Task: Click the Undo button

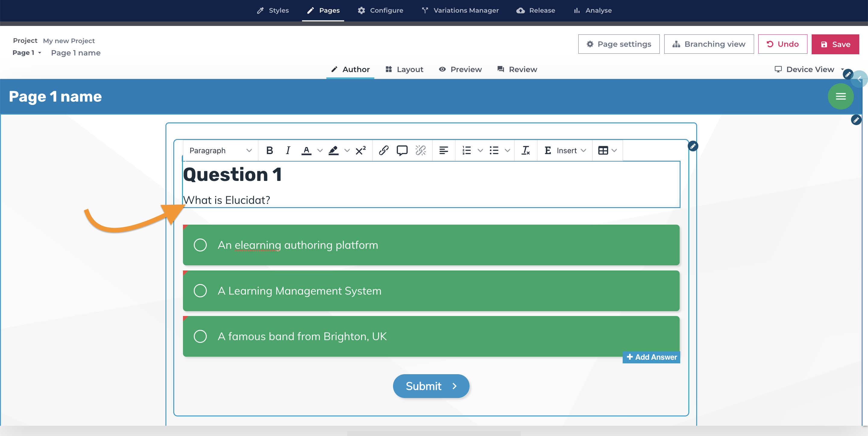Action: coord(782,44)
